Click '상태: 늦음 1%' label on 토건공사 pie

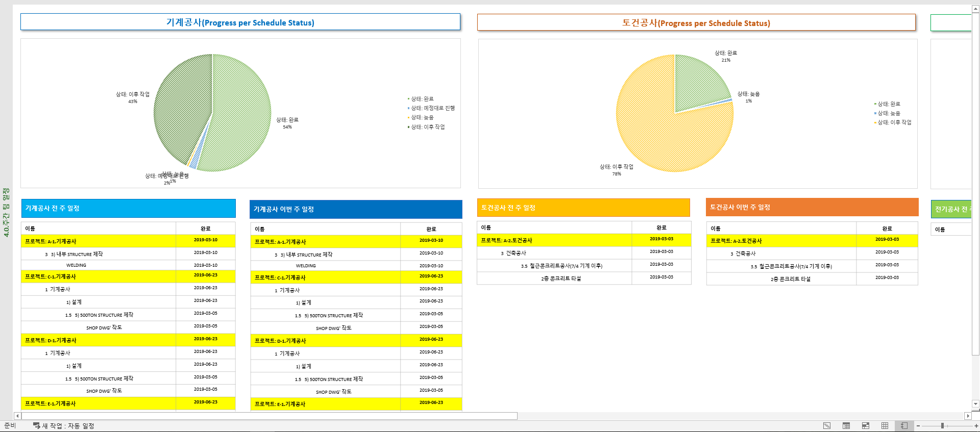coord(749,97)
